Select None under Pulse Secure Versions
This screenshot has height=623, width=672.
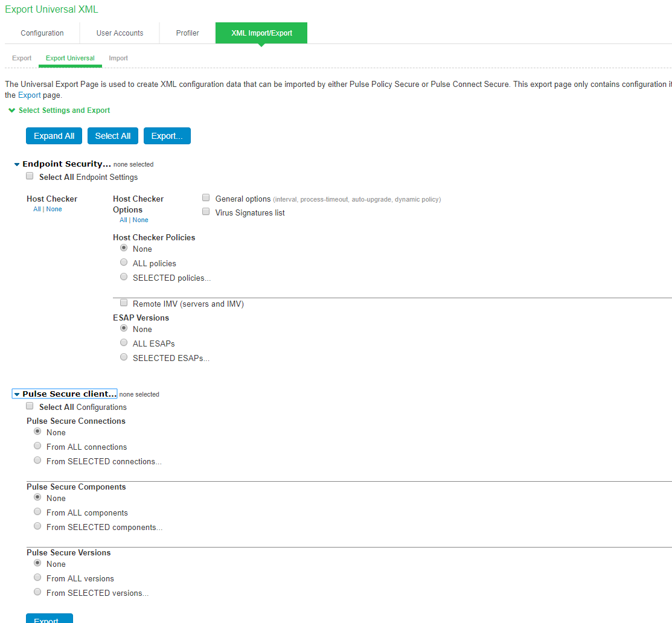37,563
